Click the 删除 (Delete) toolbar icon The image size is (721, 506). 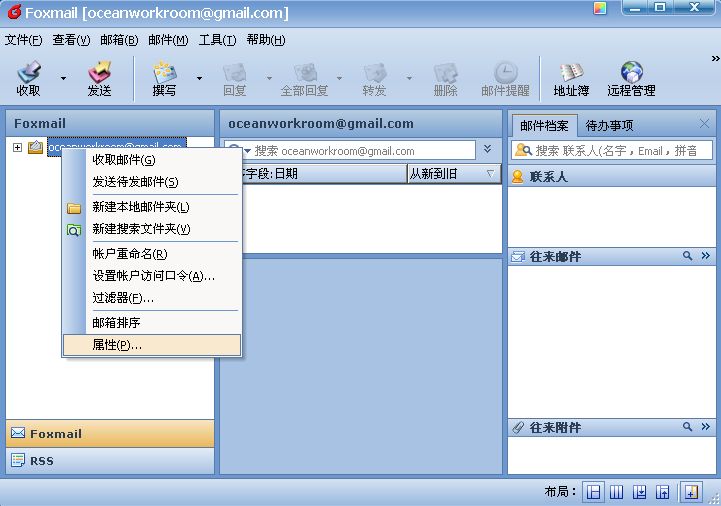[x=446, y=79]
